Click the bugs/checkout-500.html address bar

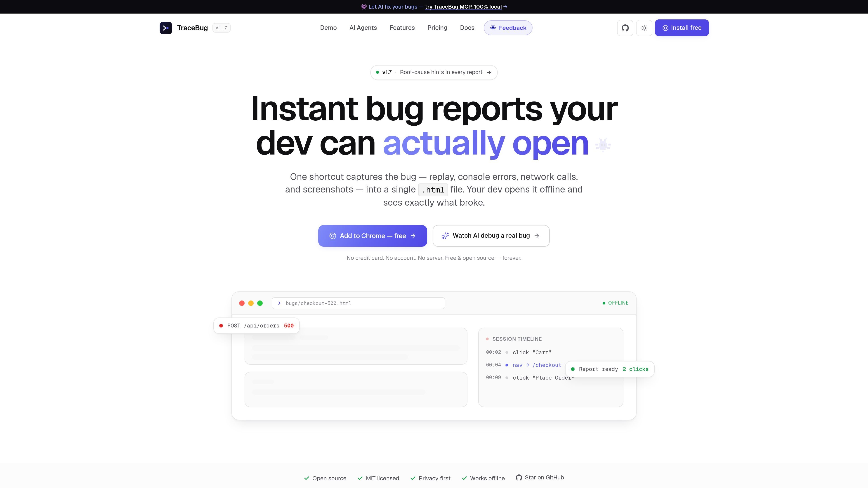[x=358, y=303]
